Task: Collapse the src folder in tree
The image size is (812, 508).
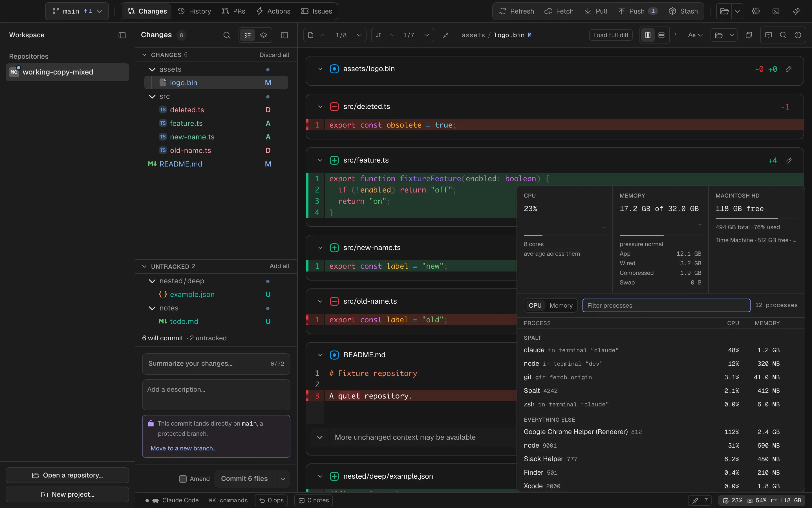Action: pyautogui.click(x=152, y=97)
